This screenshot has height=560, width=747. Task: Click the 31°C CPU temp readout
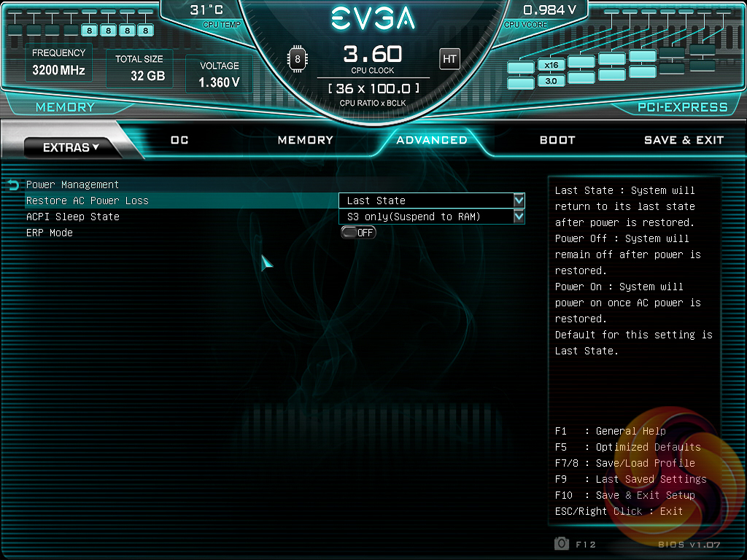click(206, 10)
